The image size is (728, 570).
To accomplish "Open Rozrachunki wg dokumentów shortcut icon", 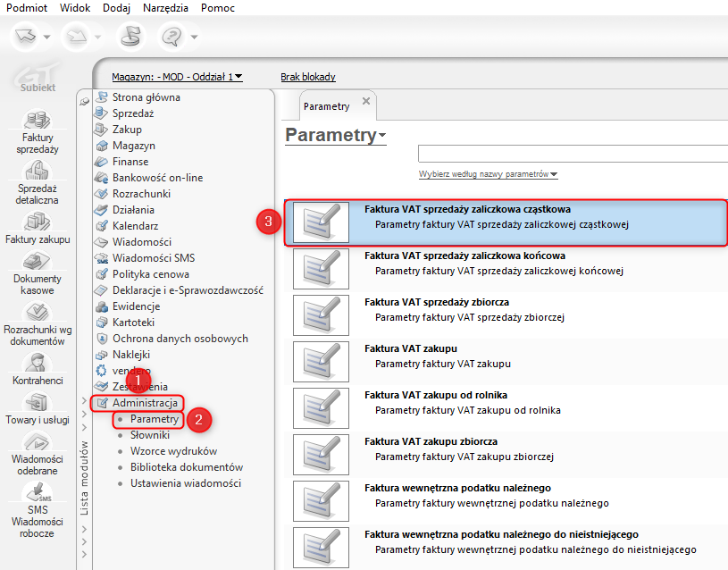I will pos(38,311).
